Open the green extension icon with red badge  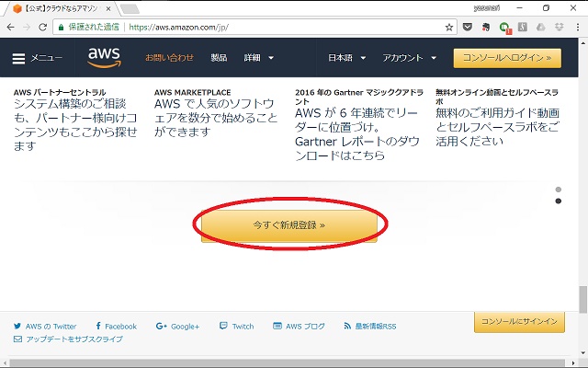tap(504, 28)
